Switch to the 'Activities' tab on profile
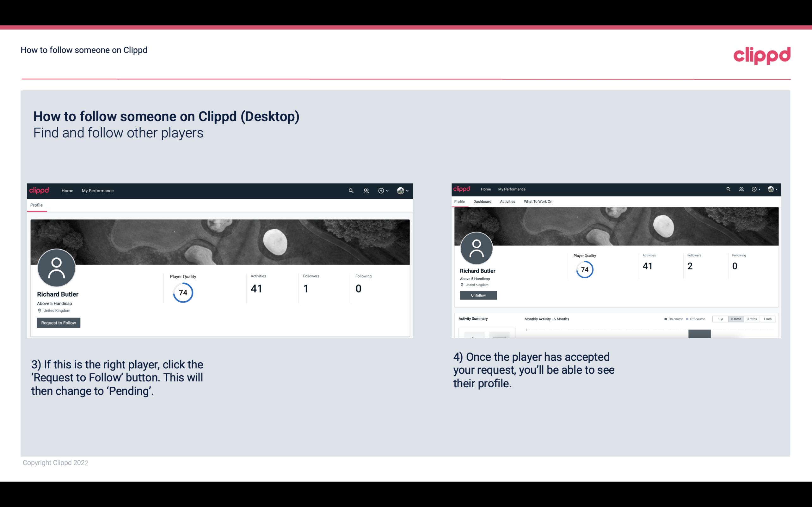The width and height of the screenshot is (812, 507). (x=506, y=202)
